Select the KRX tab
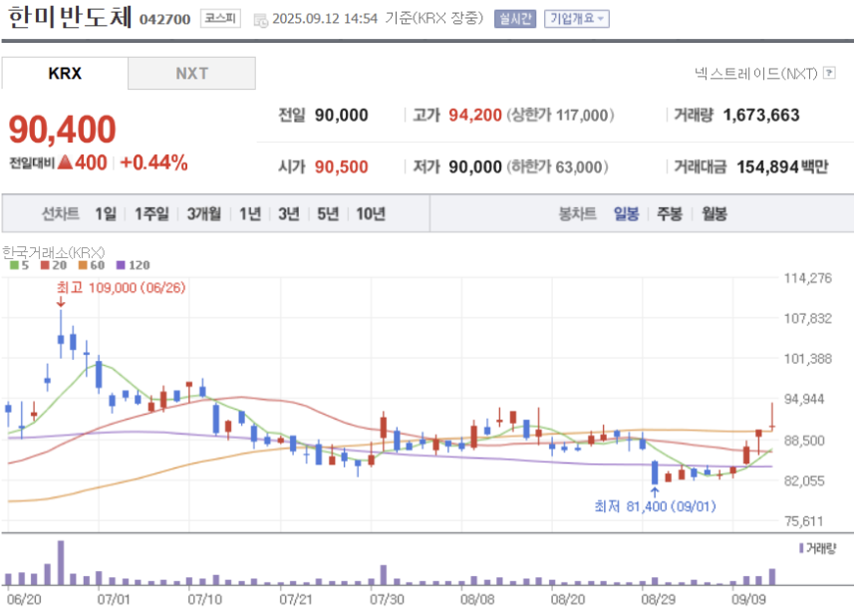 (x=65, y=73)
